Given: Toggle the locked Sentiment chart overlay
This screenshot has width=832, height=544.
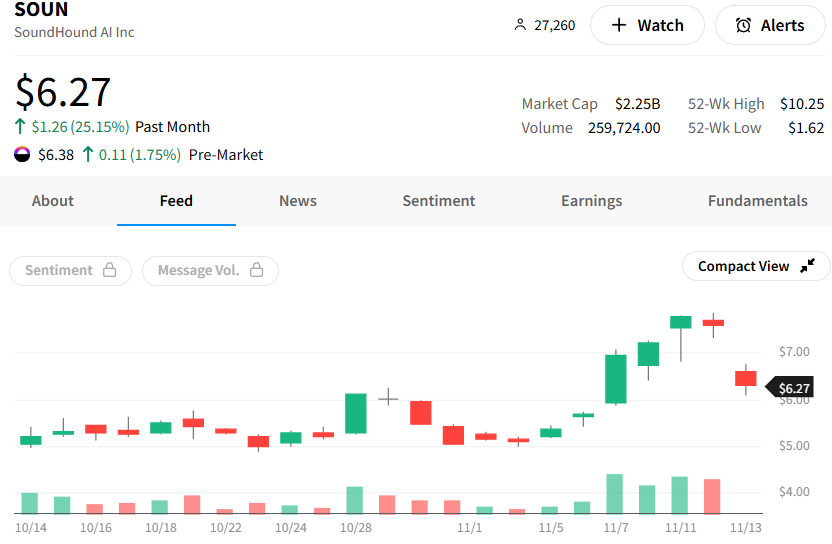Looking at the screenshot, I should click(71, 271).
